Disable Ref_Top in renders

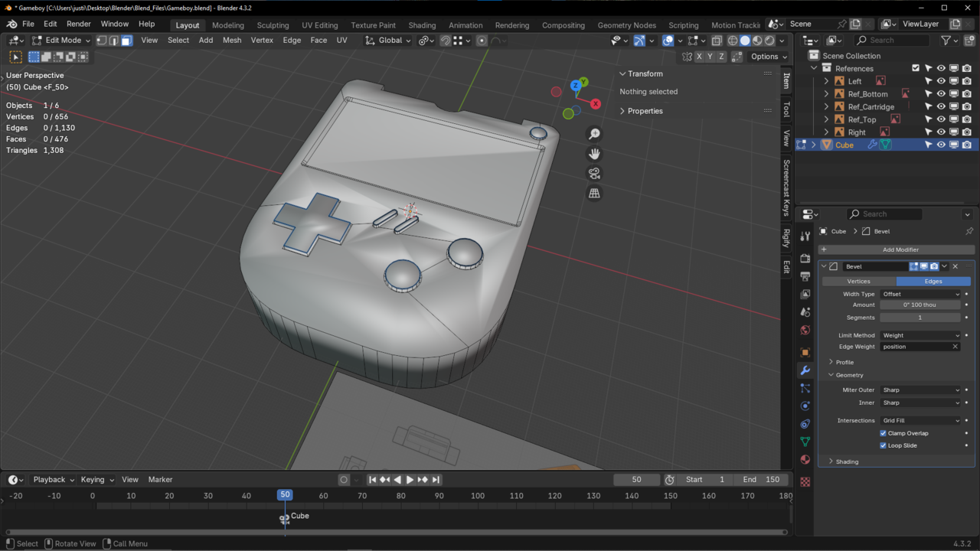pyautogui.click(x=967, y=119)
